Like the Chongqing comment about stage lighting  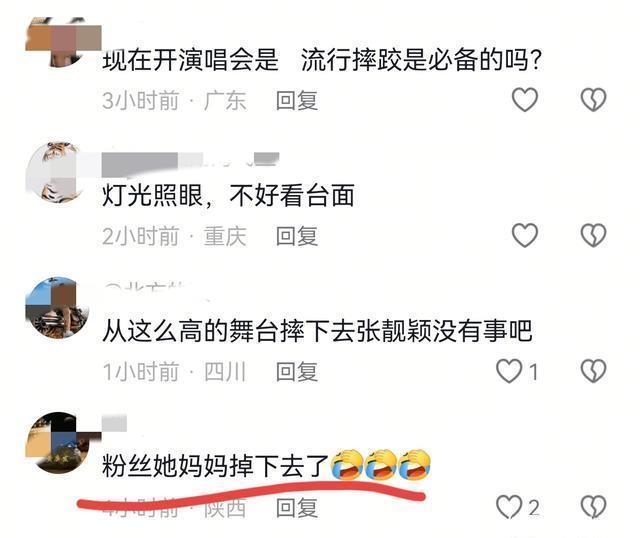point(525,236)
